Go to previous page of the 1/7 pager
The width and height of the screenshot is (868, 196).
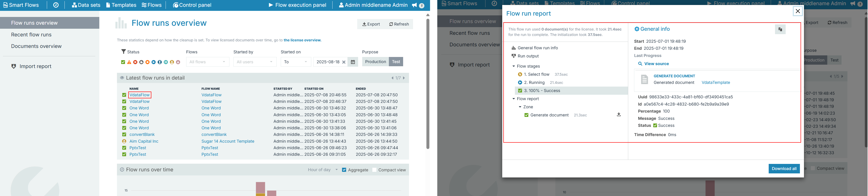click(x=392, y=78)
